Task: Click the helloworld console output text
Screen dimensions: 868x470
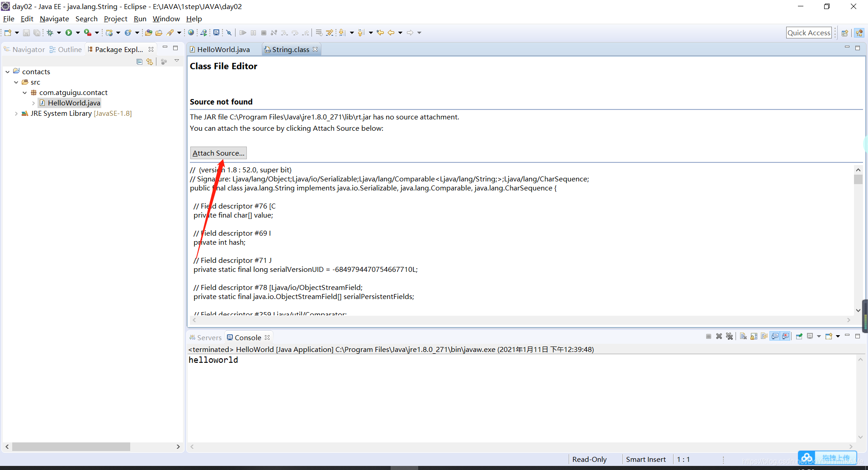Action: coord(213,360)
